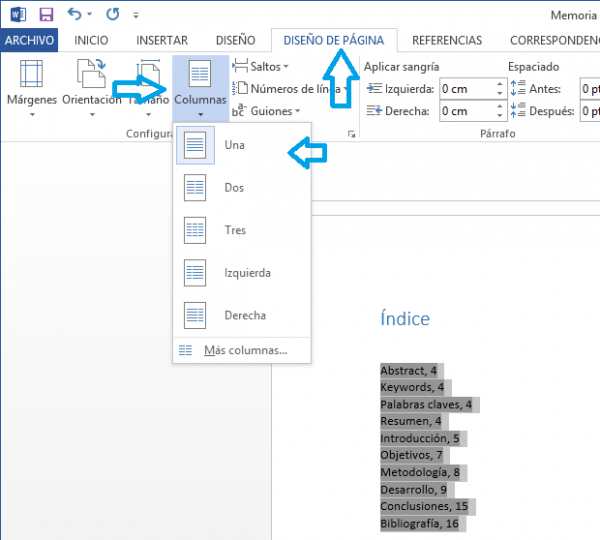The width and height of the screenshot is (600, 540).
Task: Decrease the Derecha indent value
Action: [500, 116]
